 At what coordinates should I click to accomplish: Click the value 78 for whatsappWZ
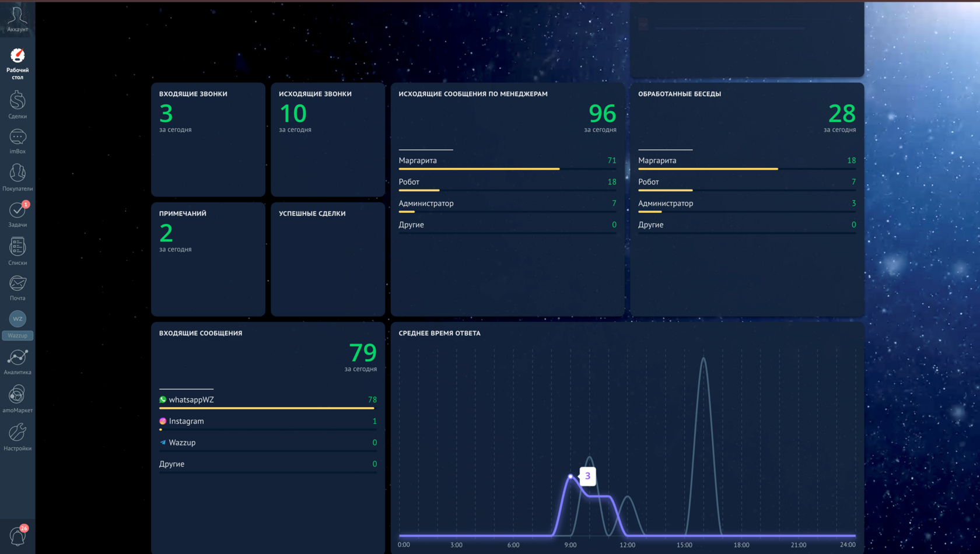click(372, 399)
